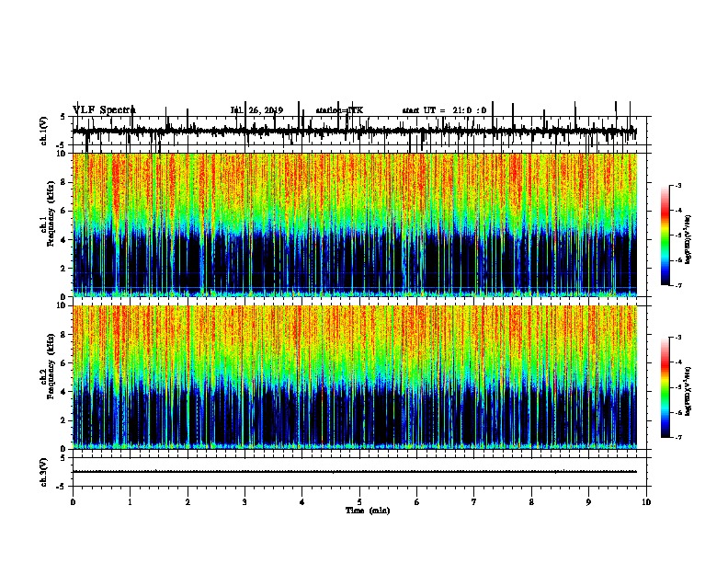
Task: Click the log(PSD) label beside the ch.1 color bar
Action: pos(688,239)
